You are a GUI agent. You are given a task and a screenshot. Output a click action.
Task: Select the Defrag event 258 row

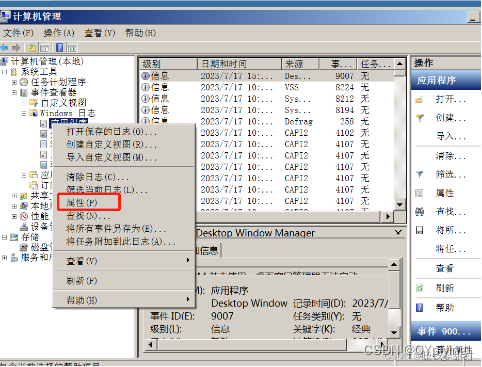coord(267,121)
